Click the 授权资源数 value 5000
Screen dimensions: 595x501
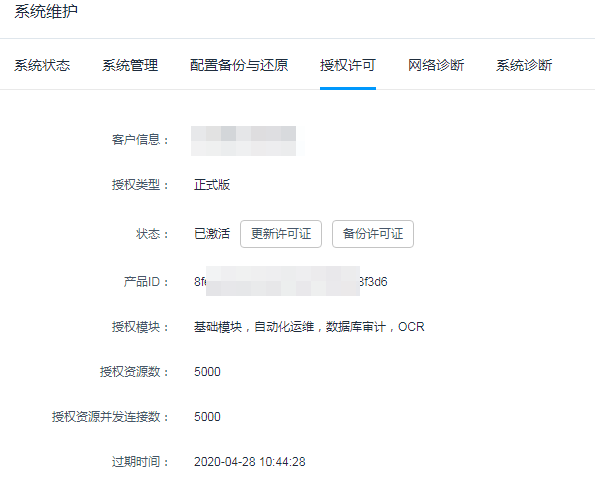tap(207, 372)
